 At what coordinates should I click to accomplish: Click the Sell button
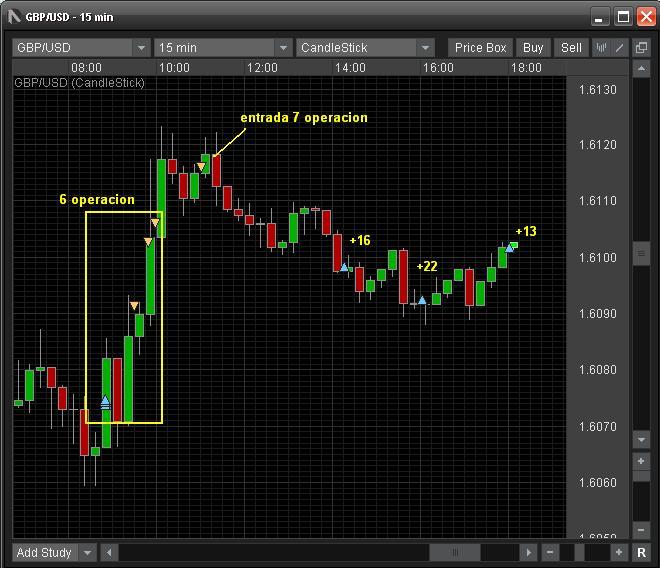pos(571,47)
